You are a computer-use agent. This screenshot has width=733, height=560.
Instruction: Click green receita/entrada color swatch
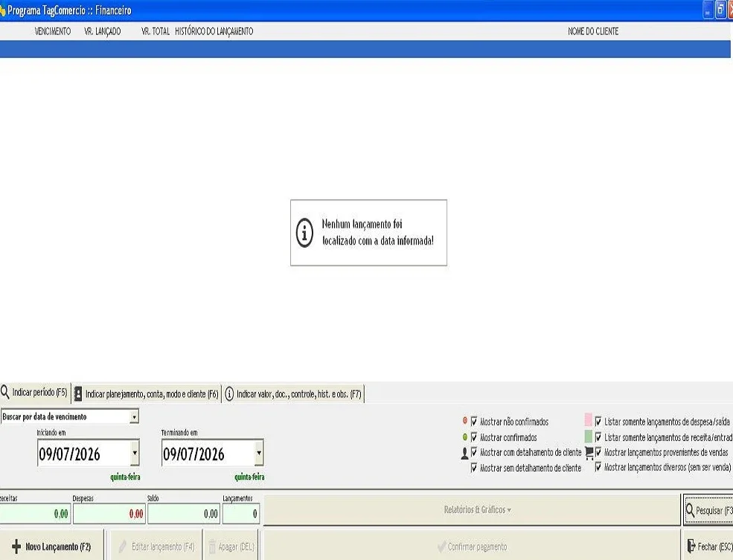pos(589,437)
